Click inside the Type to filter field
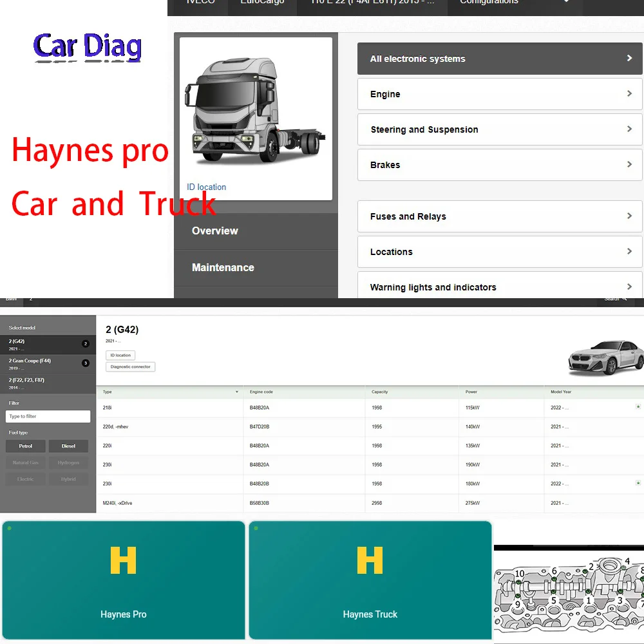Viewport: 644px width, 644px height. (x=48, y=416)
